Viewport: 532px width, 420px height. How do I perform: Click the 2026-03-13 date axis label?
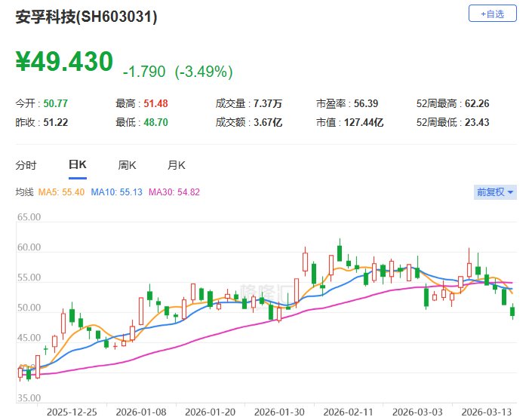(486, 412)
